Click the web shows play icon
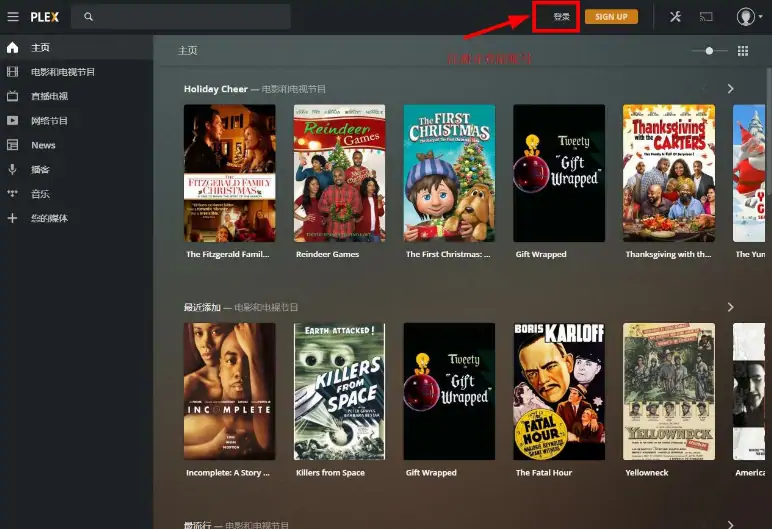 click(12, 121)
